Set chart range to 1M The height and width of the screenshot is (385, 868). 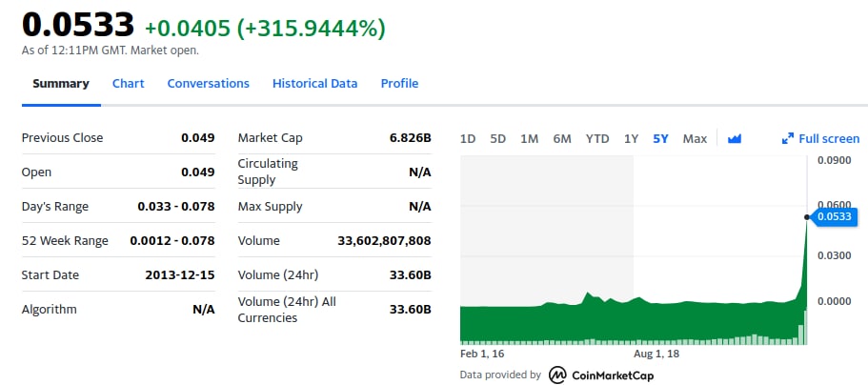[529, 138]
